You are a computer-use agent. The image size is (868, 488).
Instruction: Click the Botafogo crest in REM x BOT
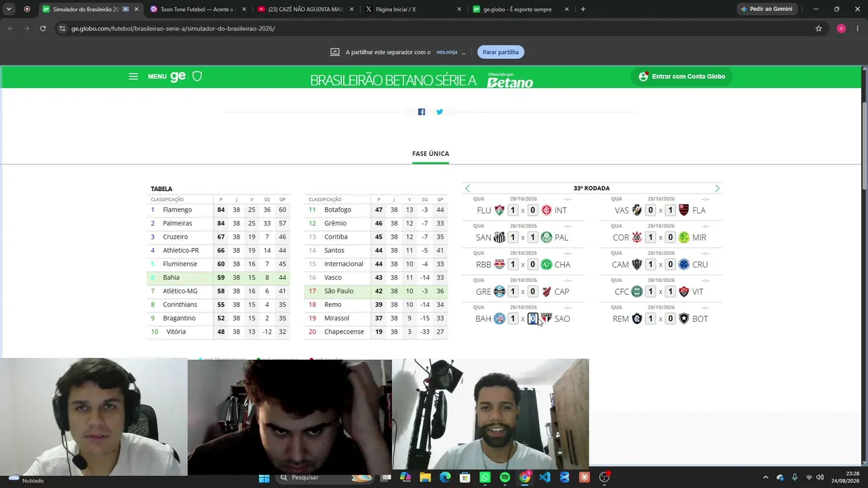(x=684, y=319)
